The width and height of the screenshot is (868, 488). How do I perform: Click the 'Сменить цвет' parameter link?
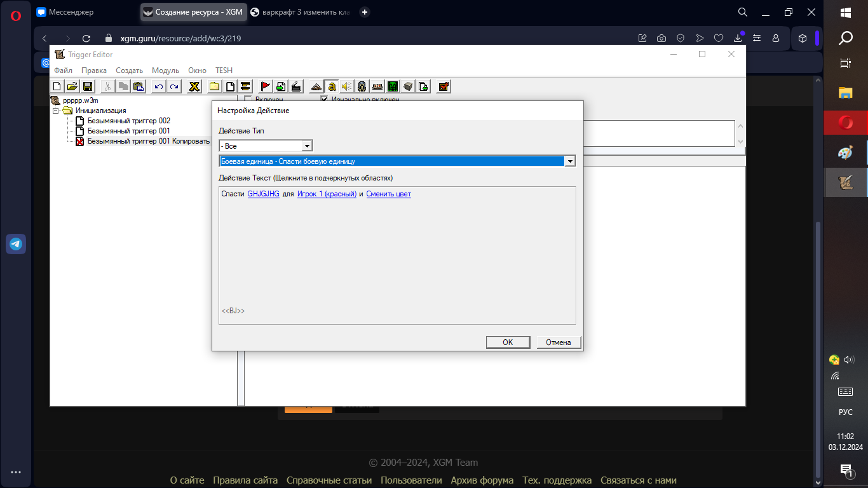(x=388, y=194)
